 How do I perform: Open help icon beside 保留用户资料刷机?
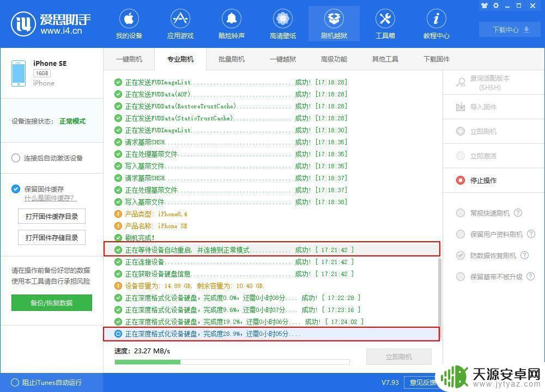(531, 234)
